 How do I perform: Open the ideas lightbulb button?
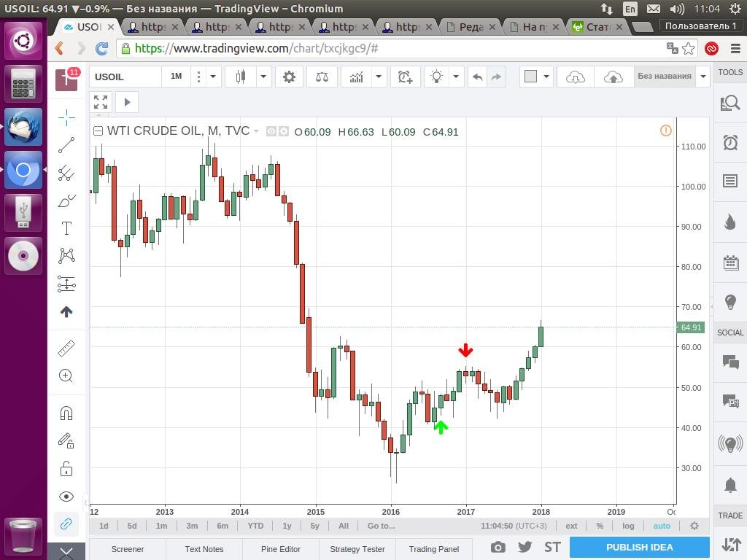[x=436, y=77]
